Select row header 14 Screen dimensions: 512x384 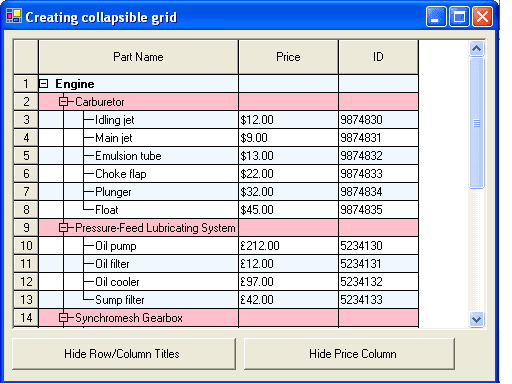pyautogui.click(x=26, y=318)
